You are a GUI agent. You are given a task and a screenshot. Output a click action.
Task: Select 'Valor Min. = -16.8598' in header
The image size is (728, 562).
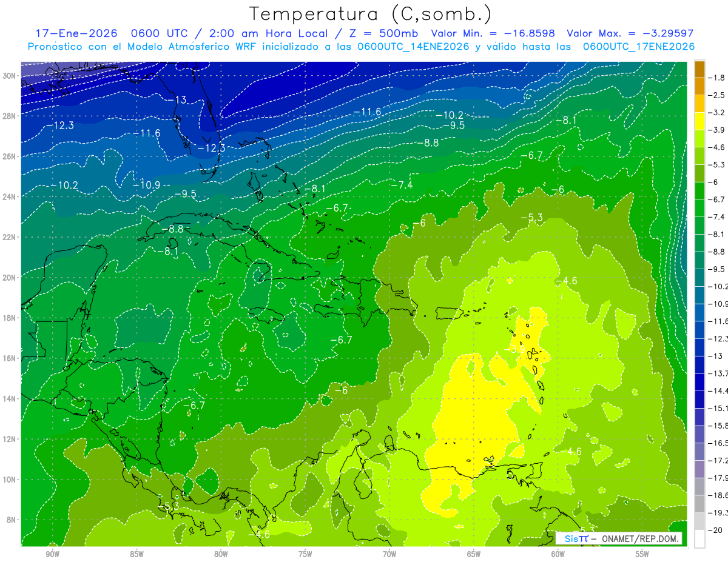[x=493, y=34]
